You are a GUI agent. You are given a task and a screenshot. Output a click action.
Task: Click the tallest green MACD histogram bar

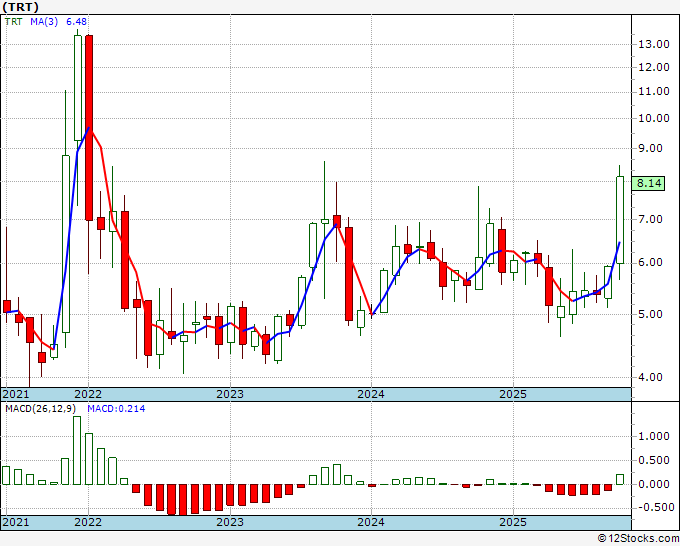click(77, 451)
